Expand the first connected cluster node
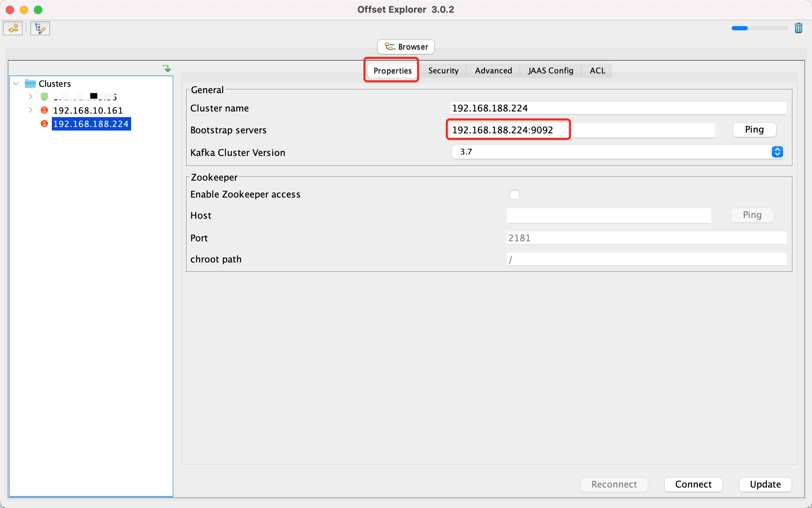 click(31, 96)
